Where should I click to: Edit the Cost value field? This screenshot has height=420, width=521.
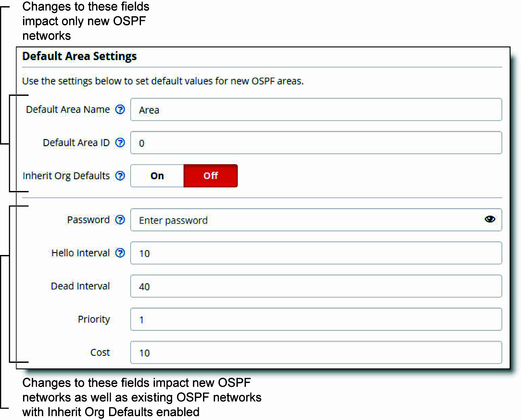point(316,352)
